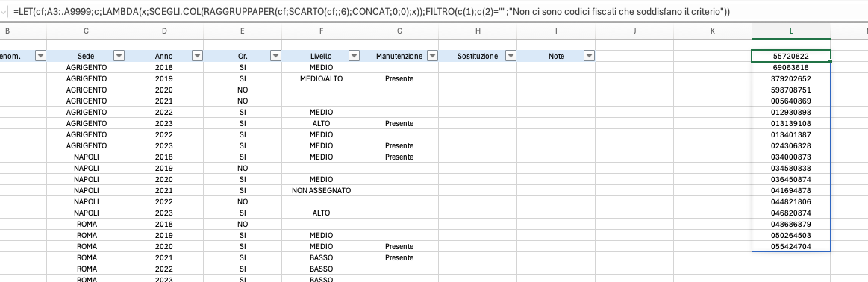Open the Sostituzione column filter dropdown

coord(511,56)
